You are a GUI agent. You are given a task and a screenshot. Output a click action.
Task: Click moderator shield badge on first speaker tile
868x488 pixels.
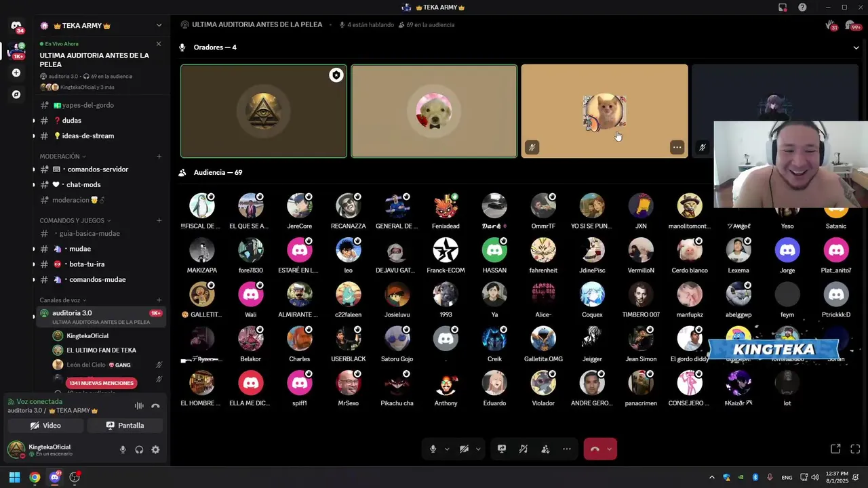(x=336, y=75)
